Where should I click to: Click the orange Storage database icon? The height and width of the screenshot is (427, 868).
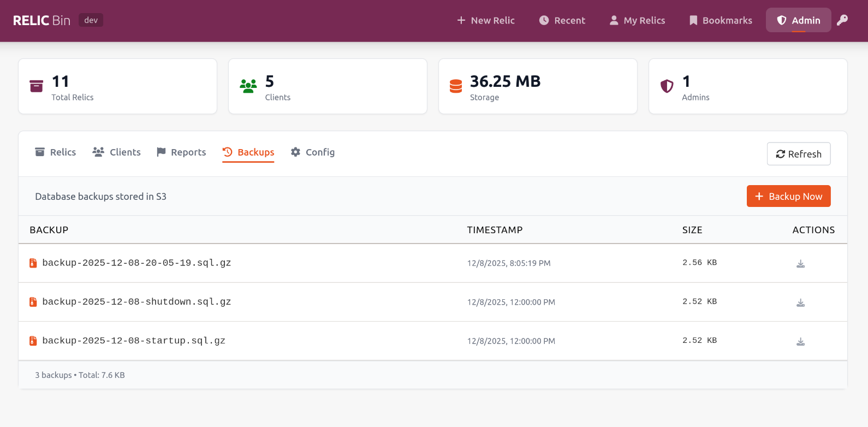pyautogui.click(x=456, y=86)
